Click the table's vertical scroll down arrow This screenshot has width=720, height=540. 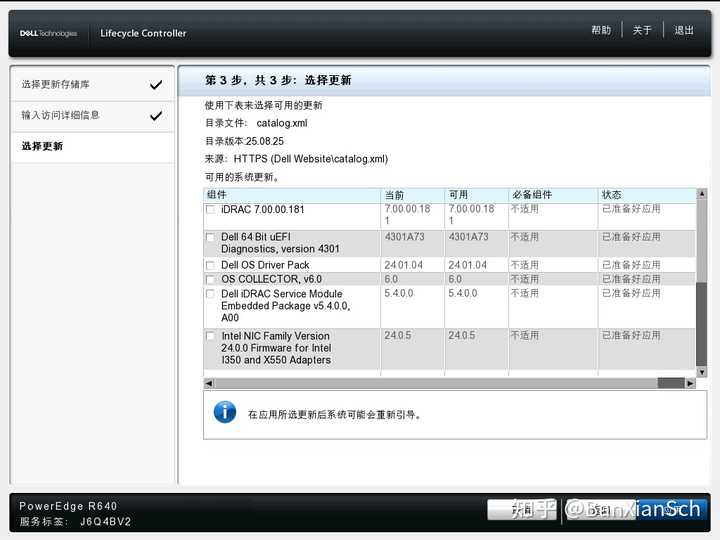tap(701, 371)
